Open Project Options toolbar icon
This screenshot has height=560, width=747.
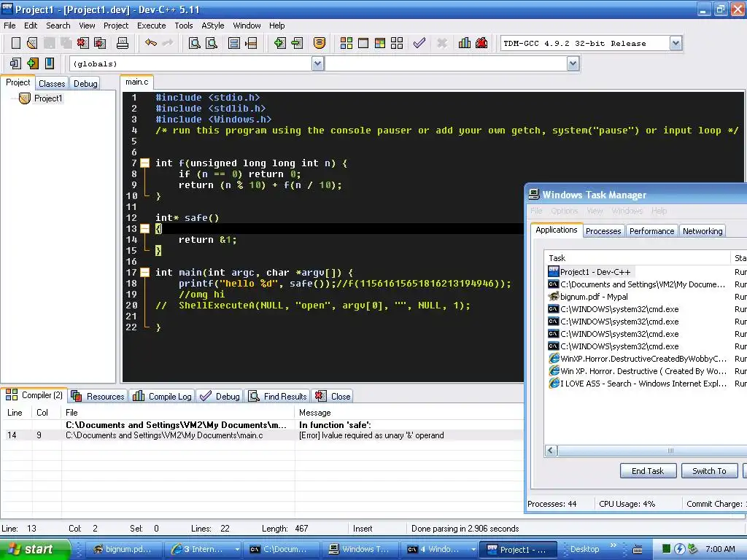pos(320,43)
